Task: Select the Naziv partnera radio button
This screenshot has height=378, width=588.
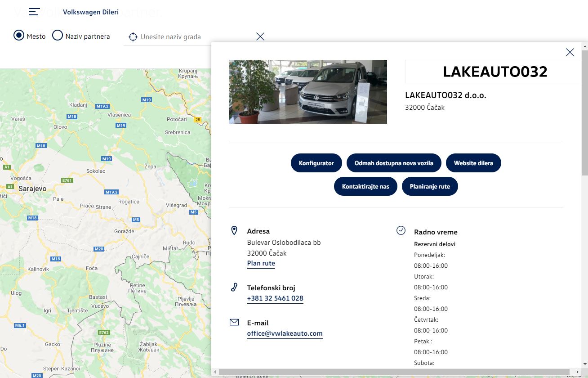Action: [x=58, y=36]
